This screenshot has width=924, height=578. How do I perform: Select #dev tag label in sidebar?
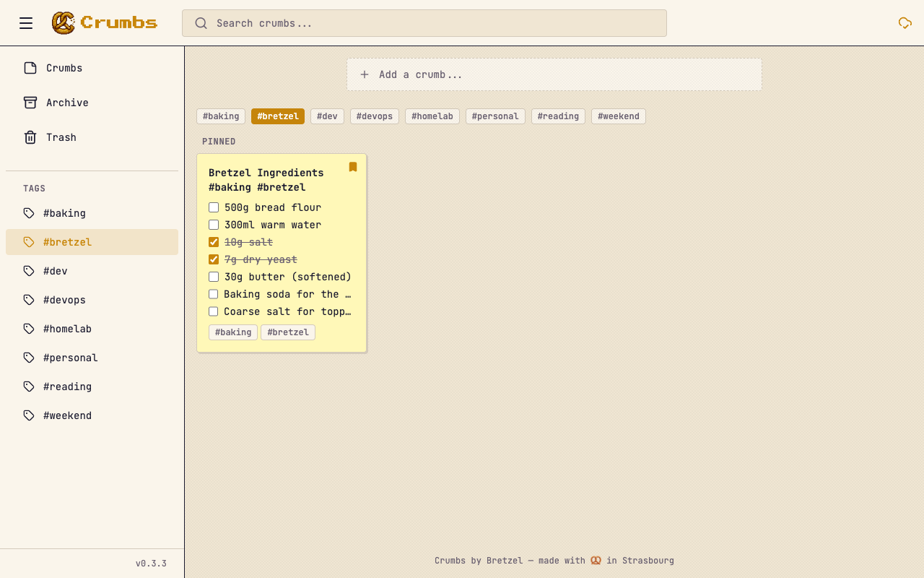click(x=56, y=271)
